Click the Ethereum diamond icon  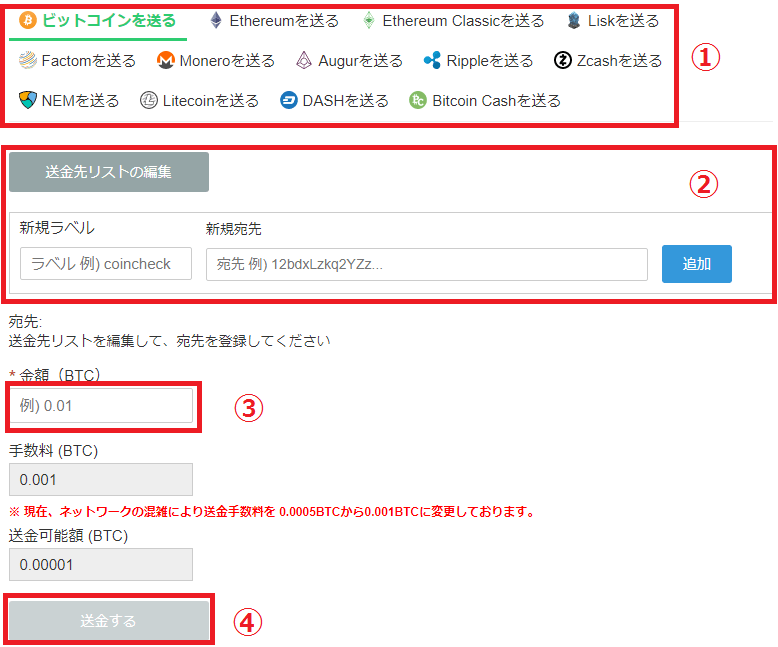[x=216, y=20]
